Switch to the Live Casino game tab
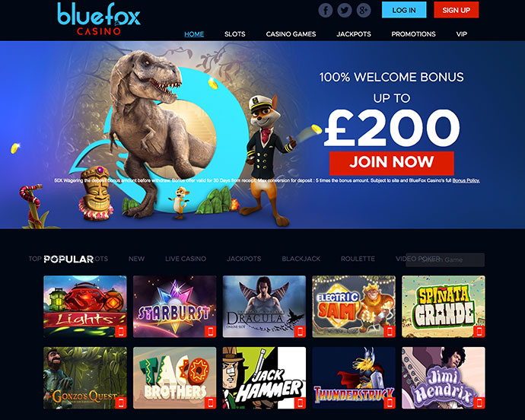 click(x=186, y=259)
